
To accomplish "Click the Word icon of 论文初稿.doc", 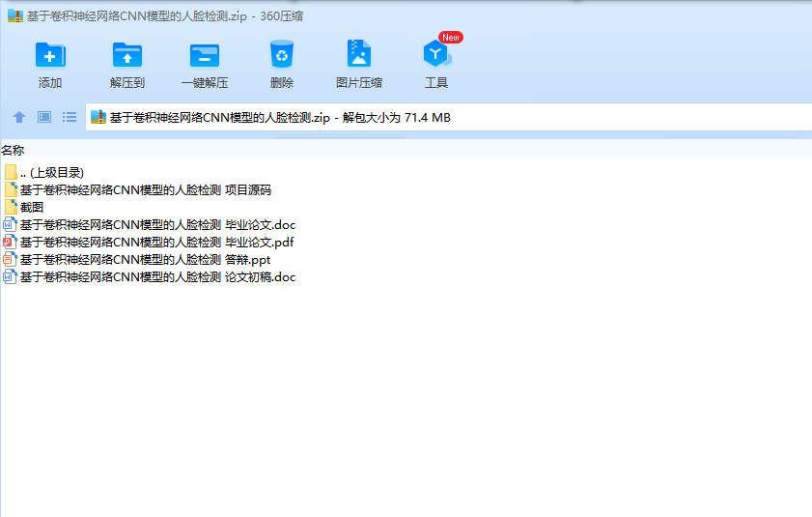I will (11, 277).
